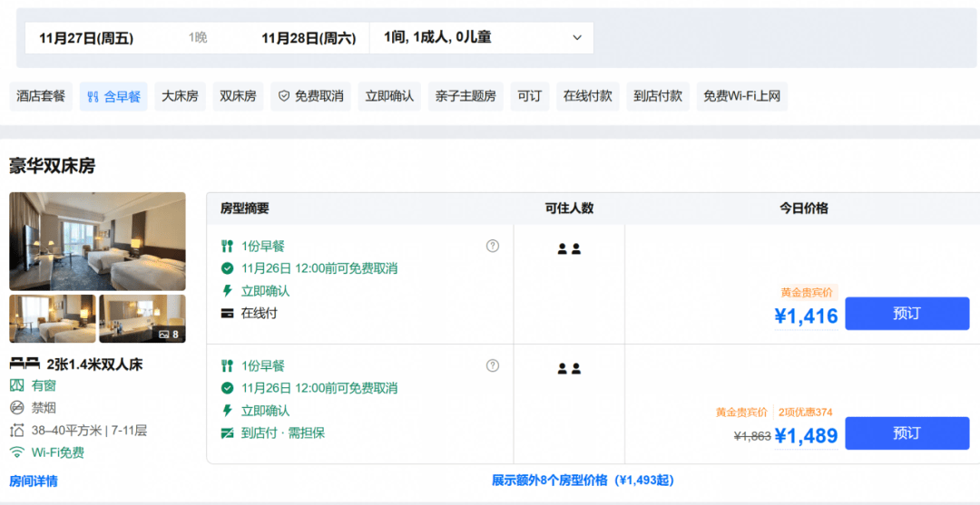Click the Wi-Fi icon beside Wi-Fi免费
Image resolution: width=980 pixels, height=505 pixels.
(x=17, y=452)
